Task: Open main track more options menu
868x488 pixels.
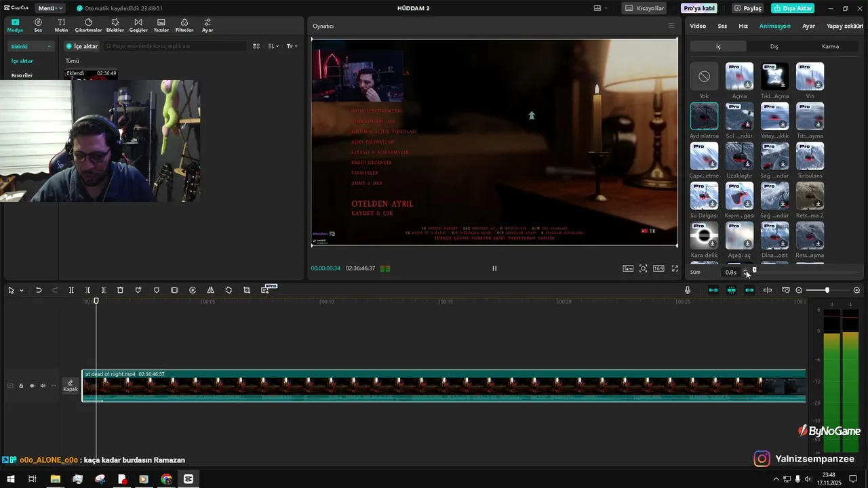Action: (x=54, y=386)
